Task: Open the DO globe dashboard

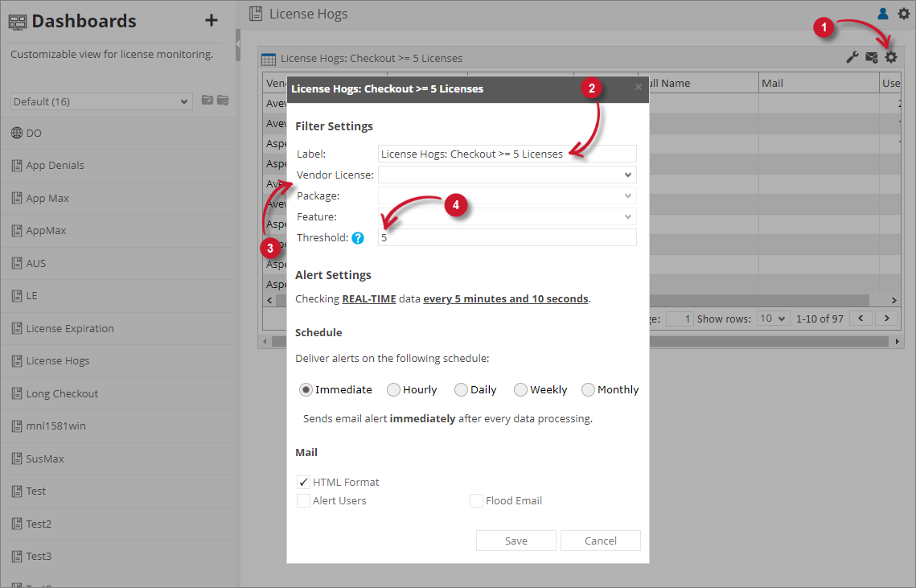Action: [x=120, y=133]
